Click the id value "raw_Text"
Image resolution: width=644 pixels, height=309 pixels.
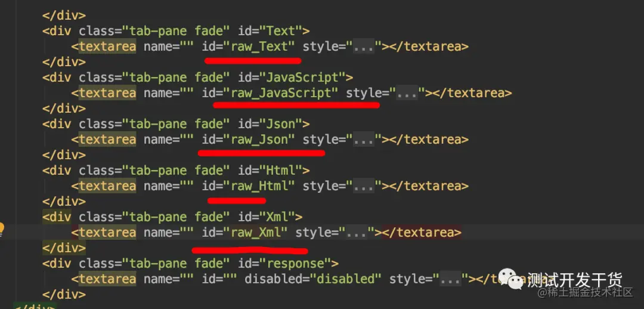coord(259,47)
